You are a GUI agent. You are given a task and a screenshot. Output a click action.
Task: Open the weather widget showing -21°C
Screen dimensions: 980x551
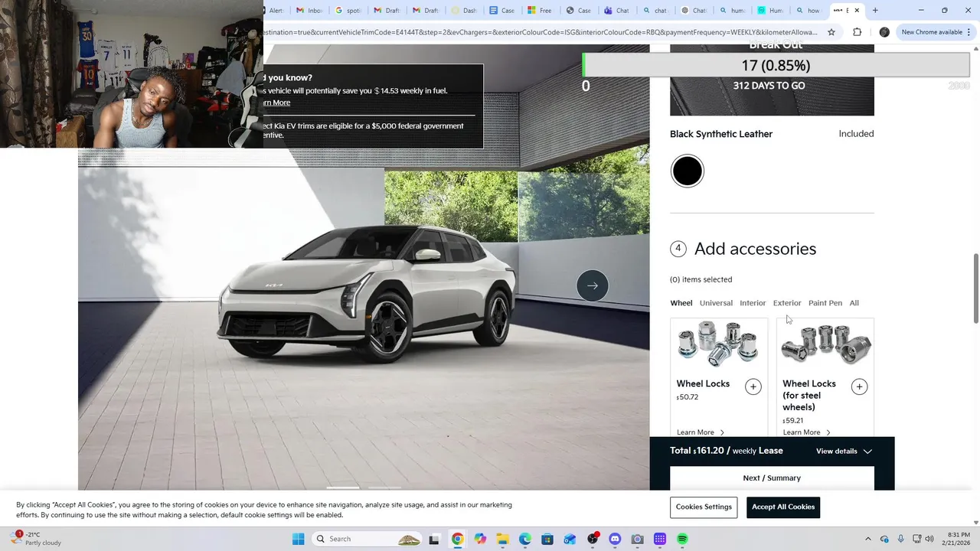[x=34, y=539]
